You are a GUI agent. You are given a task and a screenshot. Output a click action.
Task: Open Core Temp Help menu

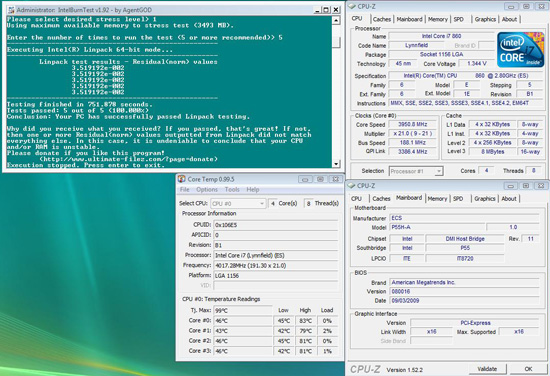[253, 189]
